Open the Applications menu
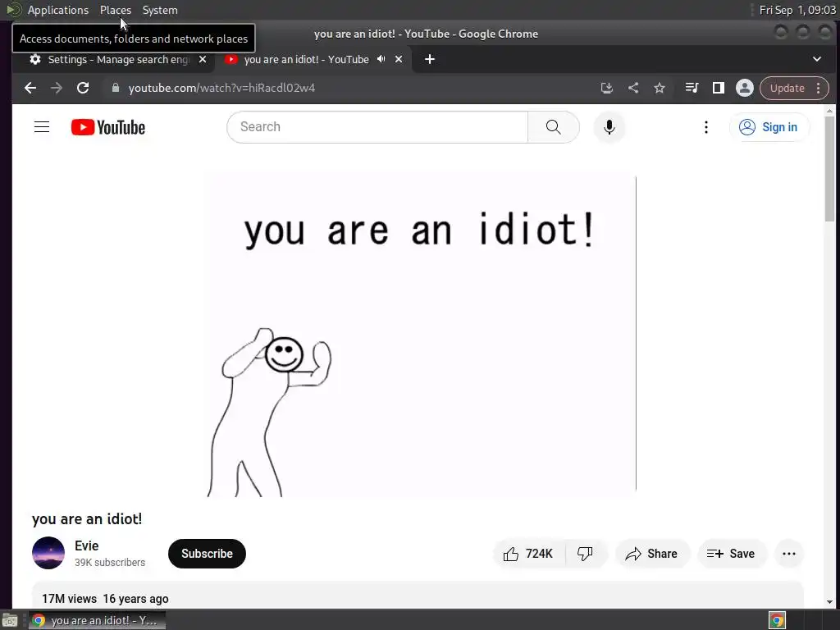The width and height of the screenshot is (840, 630). click(58, 10)
